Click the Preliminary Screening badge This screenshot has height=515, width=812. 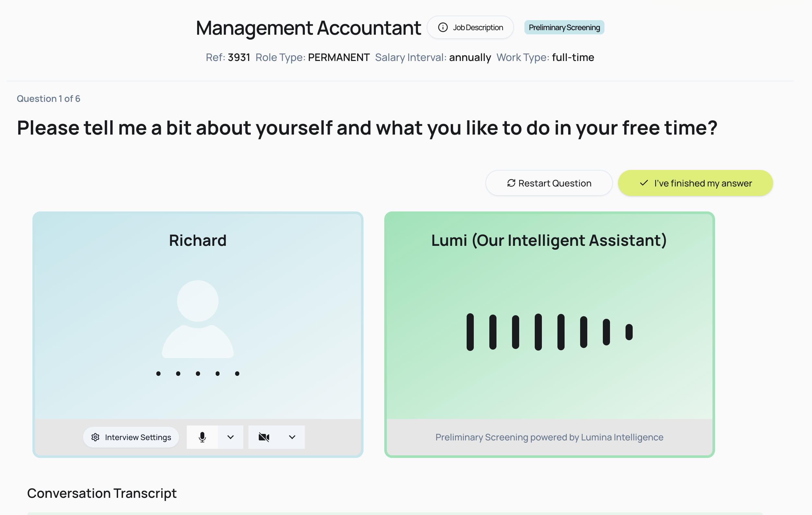click(x=564, y=27)
